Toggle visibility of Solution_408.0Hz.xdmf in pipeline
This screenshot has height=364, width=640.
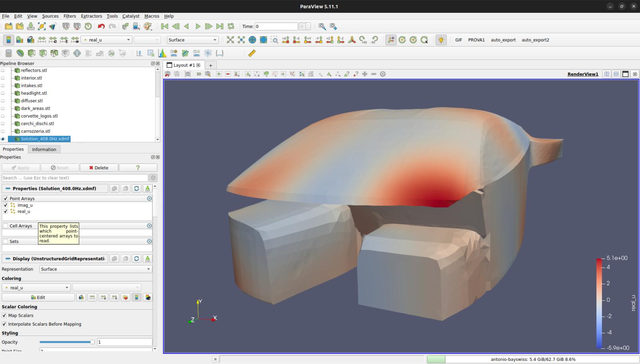tap(3, 139)
